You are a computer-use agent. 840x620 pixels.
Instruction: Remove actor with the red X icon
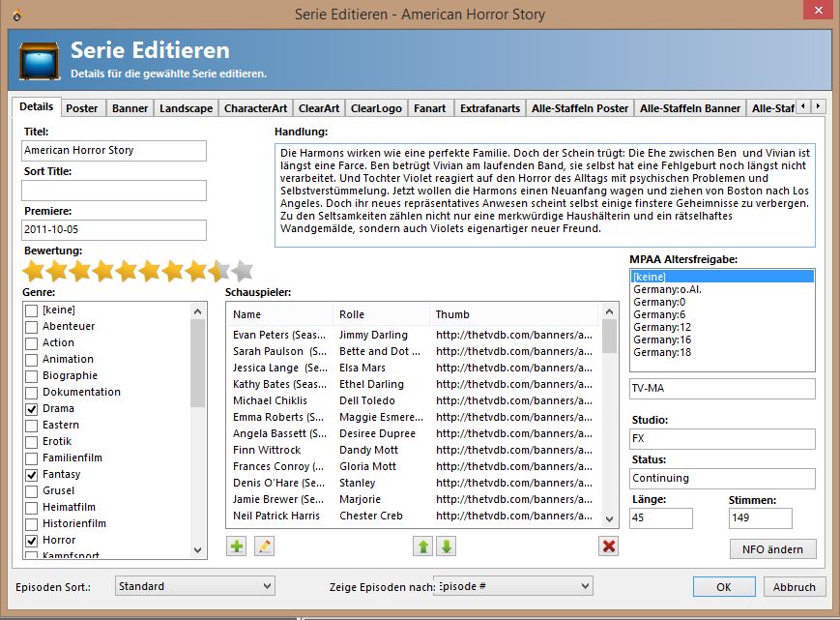pyautogui.click(x=609, y=546)
